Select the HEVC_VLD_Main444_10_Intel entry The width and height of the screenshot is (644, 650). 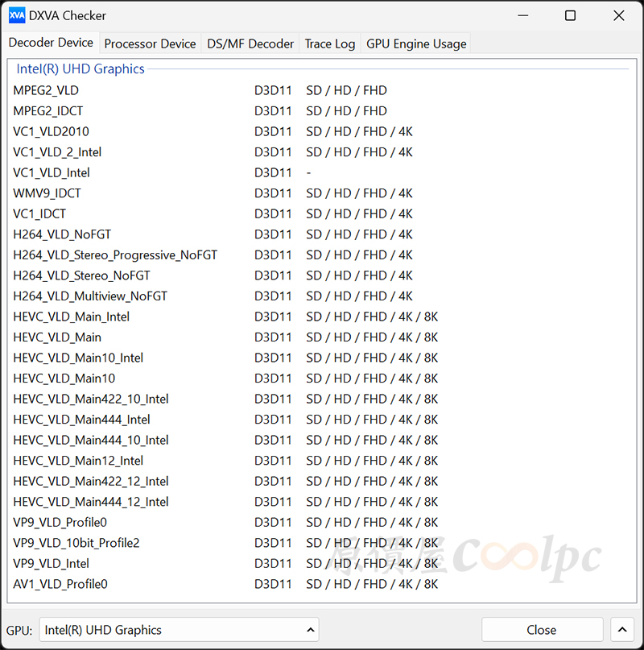321,441
